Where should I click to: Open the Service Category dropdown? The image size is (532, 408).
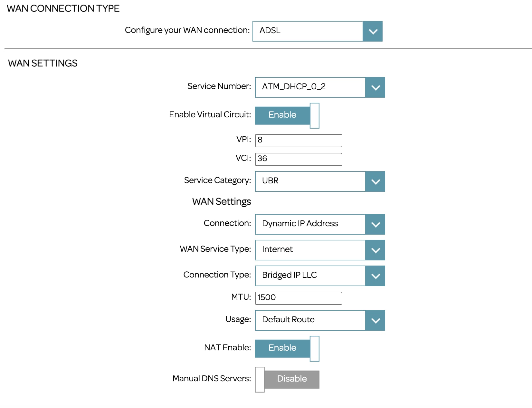(320, 181)
